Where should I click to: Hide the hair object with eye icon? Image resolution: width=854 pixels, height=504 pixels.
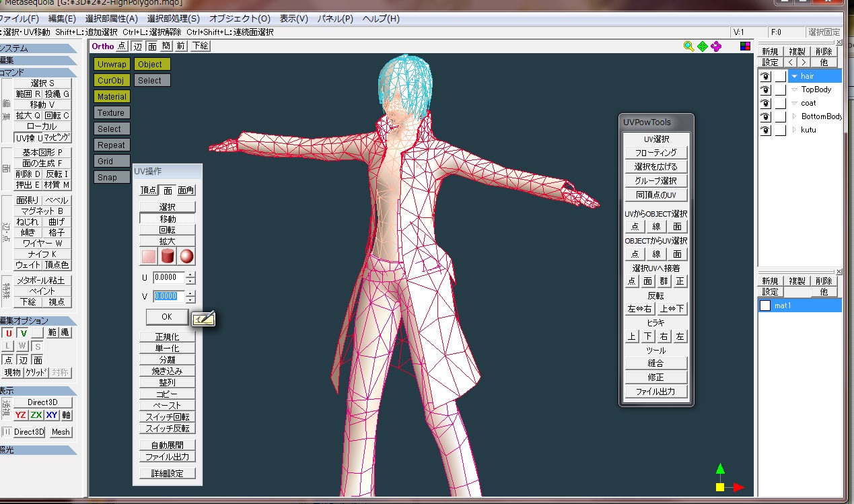(765, 76)
